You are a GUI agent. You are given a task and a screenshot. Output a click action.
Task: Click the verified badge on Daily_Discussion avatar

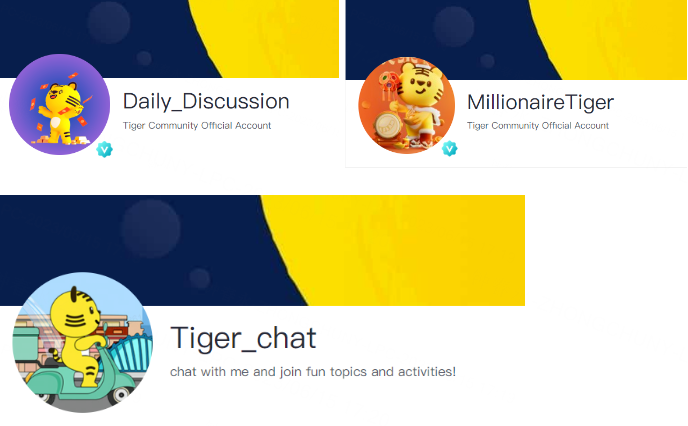point(104,150)
